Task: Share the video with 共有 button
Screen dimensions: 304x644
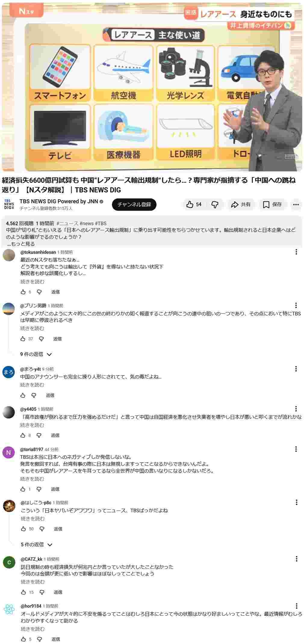Action: 240,204
